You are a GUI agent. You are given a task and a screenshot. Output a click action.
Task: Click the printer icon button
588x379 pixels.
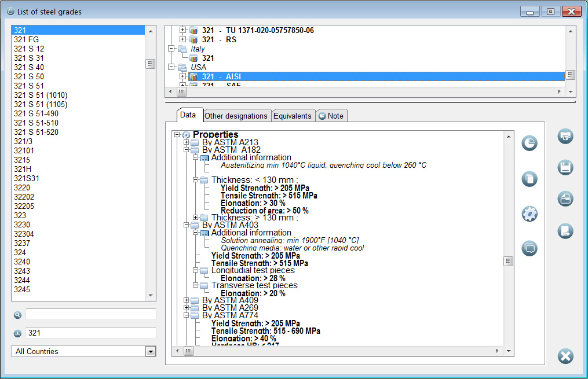pyautogui.click(x=565, y=137)
